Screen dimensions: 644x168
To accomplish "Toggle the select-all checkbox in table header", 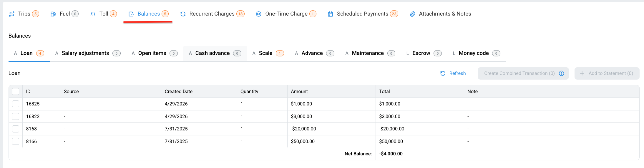I will [x=16, y=92].
